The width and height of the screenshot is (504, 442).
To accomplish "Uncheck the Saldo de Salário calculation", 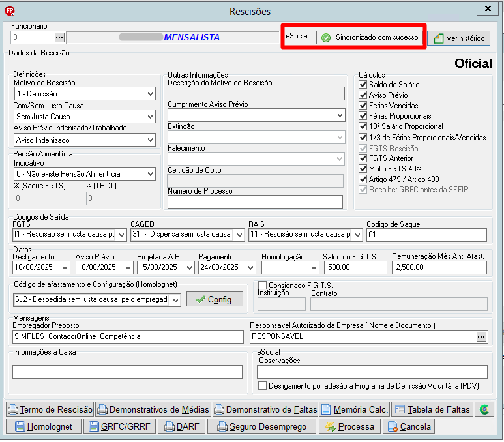I will 363,85.
